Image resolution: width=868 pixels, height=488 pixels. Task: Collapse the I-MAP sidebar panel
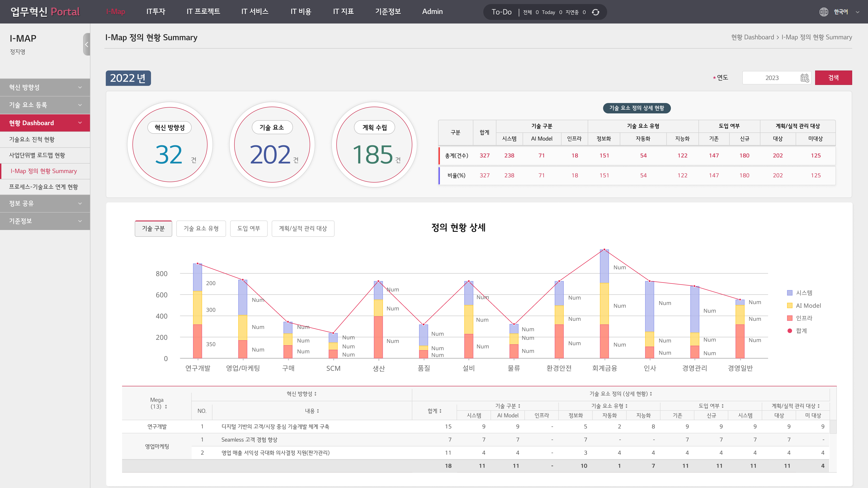(x=87, y=44)
